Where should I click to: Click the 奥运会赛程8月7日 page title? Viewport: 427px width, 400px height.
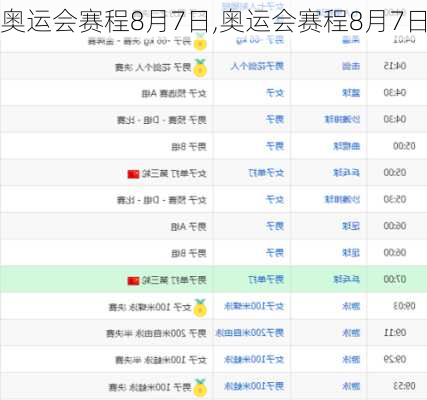pyautogui.click(x=213, y=22)
